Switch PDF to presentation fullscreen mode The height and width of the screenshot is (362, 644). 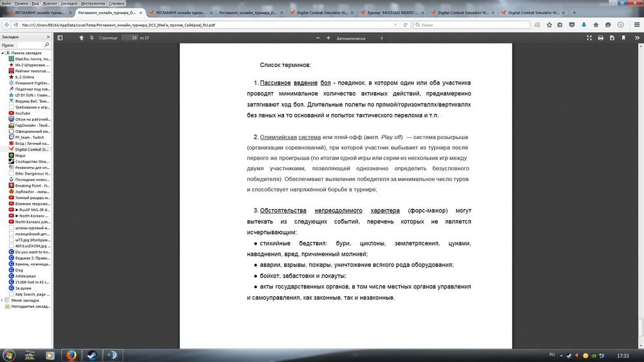(x=589, y=38)
